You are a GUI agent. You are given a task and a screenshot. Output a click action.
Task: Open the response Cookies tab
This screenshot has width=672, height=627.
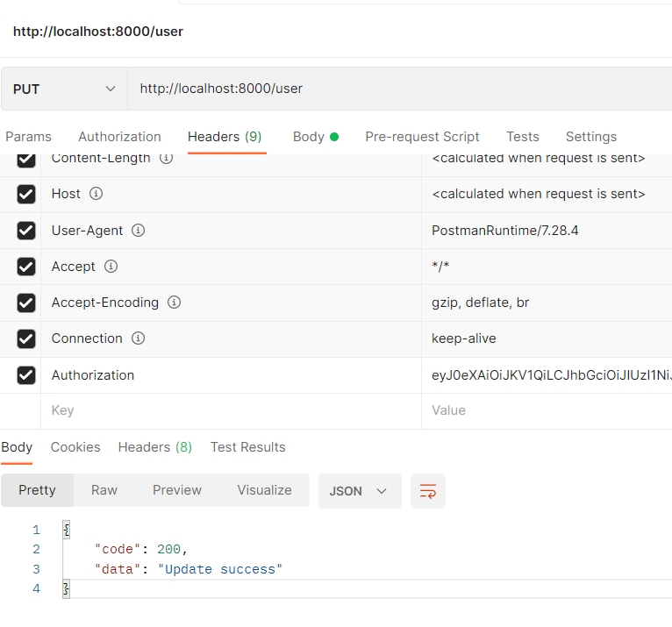pyautogui.click(x=75, y=447)
